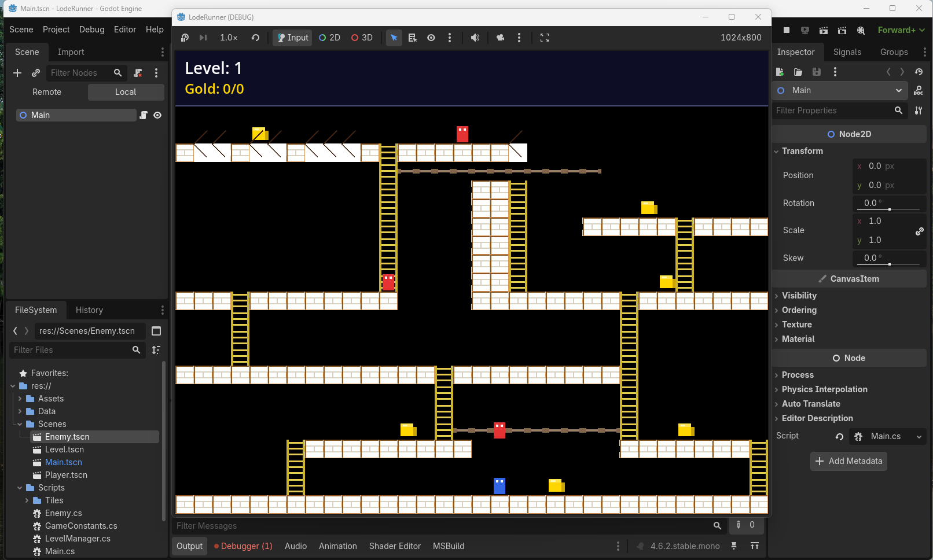The image size is (933, 560).
Task: Open the Debugger (1) bottom panel
Action: point(243,546)
